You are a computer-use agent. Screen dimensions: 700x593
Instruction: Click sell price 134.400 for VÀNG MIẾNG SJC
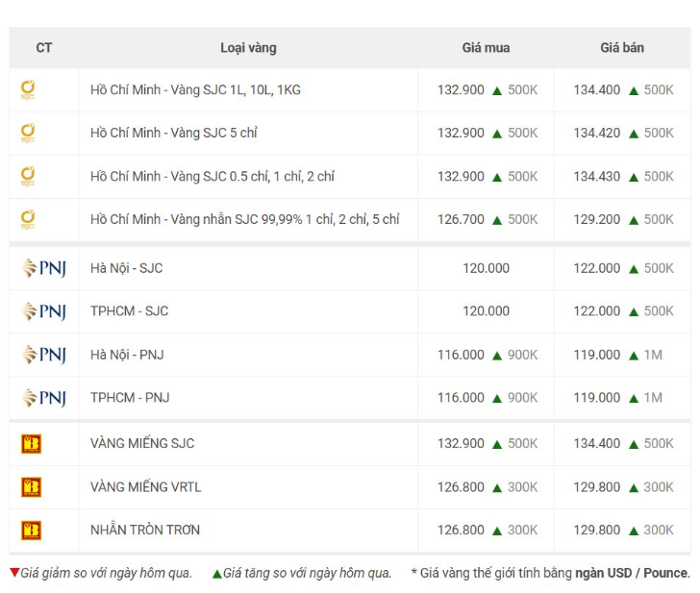597,443
